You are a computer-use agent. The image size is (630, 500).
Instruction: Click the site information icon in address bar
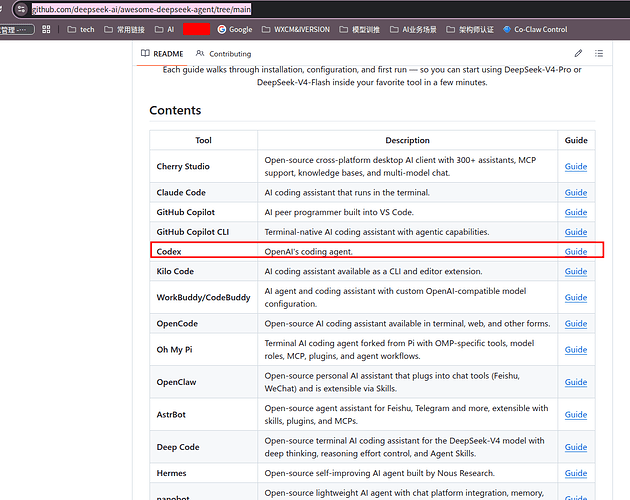[21, 9]
